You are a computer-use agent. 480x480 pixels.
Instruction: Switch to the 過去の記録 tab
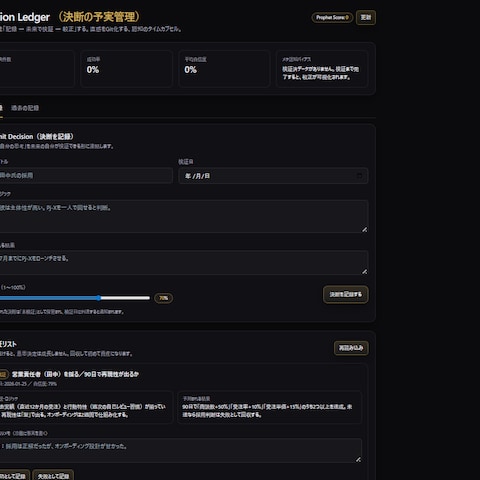[x=25, y=108]
